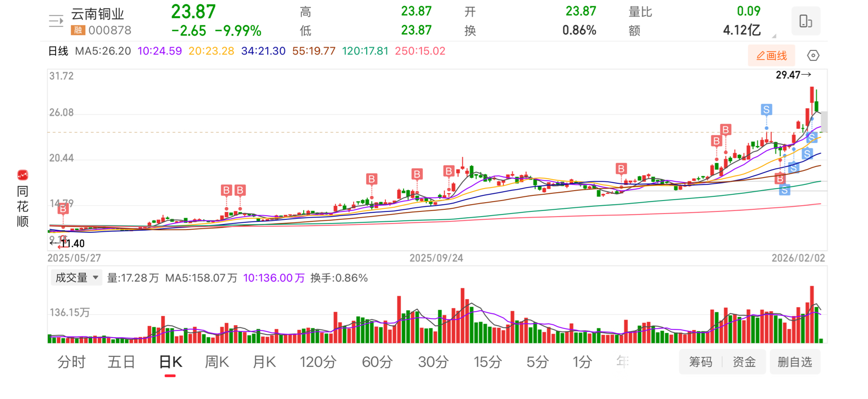
Task: Click the 换手:0.86% reading in volume panel
Action: pyautogui.click(x=339, y=278)
